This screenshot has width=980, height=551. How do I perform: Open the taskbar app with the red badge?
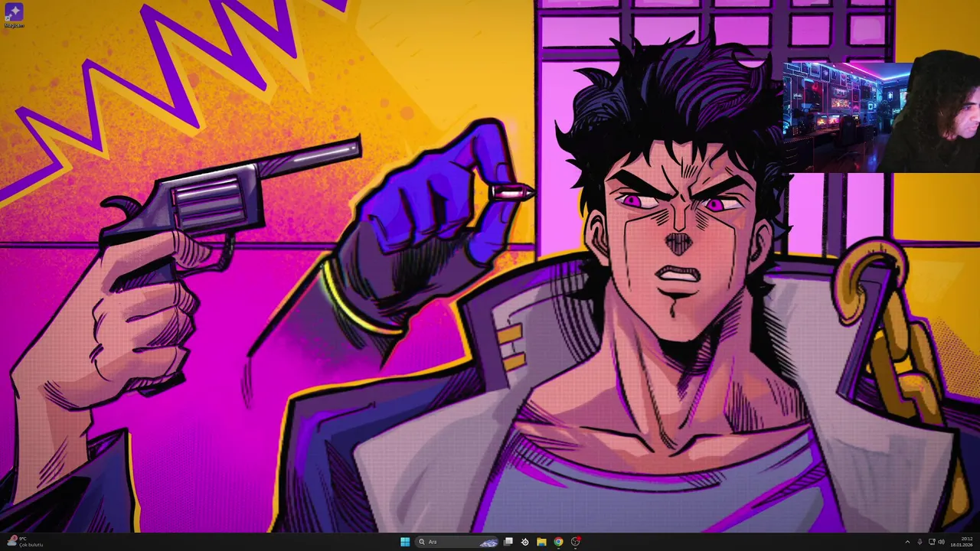tap(576, 542)
